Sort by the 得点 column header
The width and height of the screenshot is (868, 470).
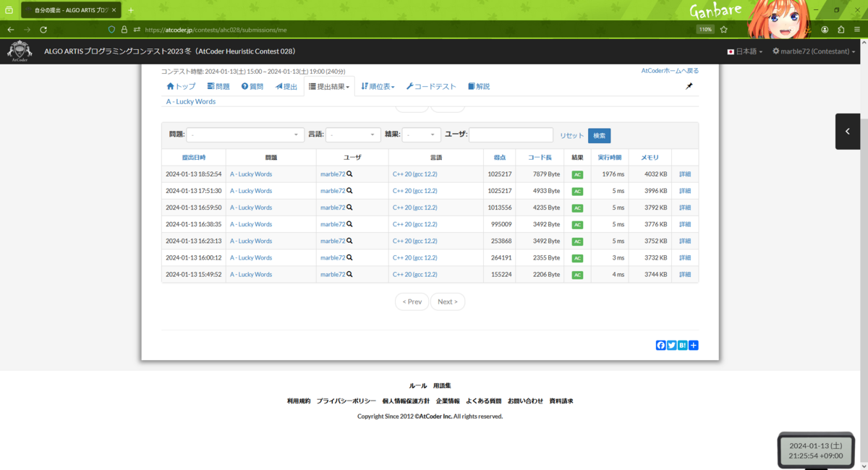coord(499,157)
